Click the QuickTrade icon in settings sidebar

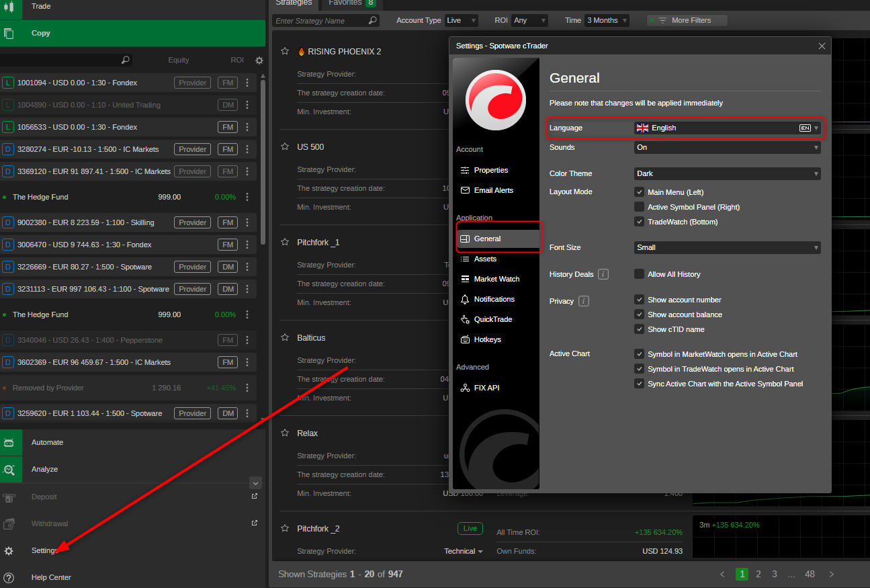(465, 319)
